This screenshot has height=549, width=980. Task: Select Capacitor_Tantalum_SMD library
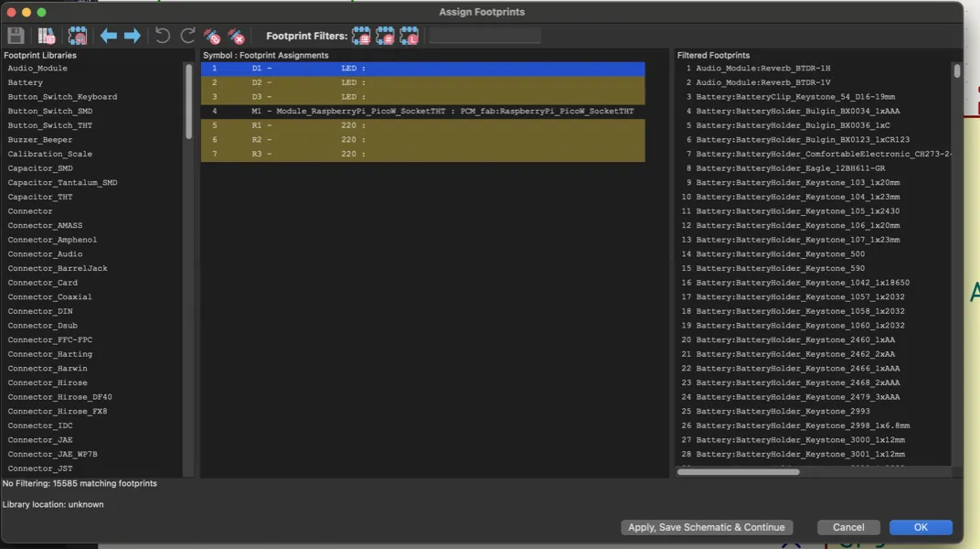(62, 183)
